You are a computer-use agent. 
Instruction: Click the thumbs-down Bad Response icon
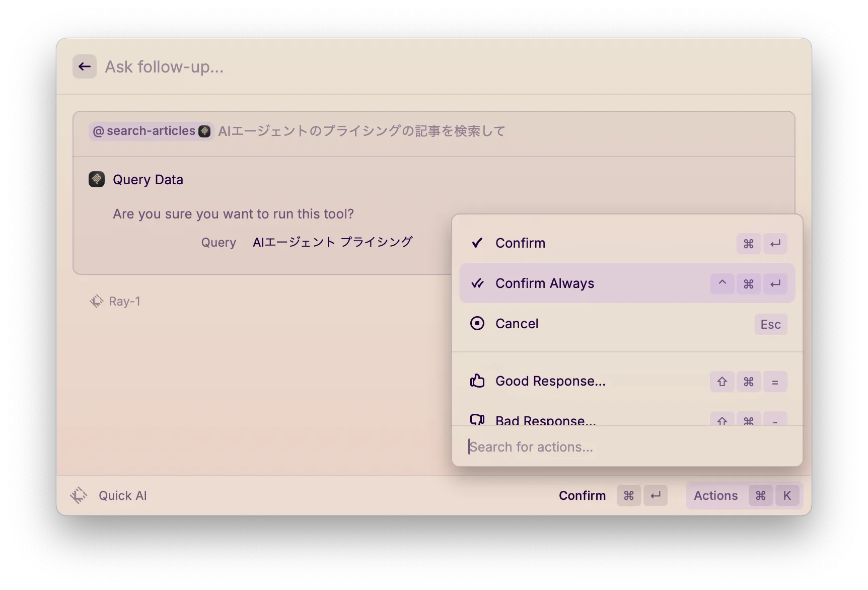(477, 419)
